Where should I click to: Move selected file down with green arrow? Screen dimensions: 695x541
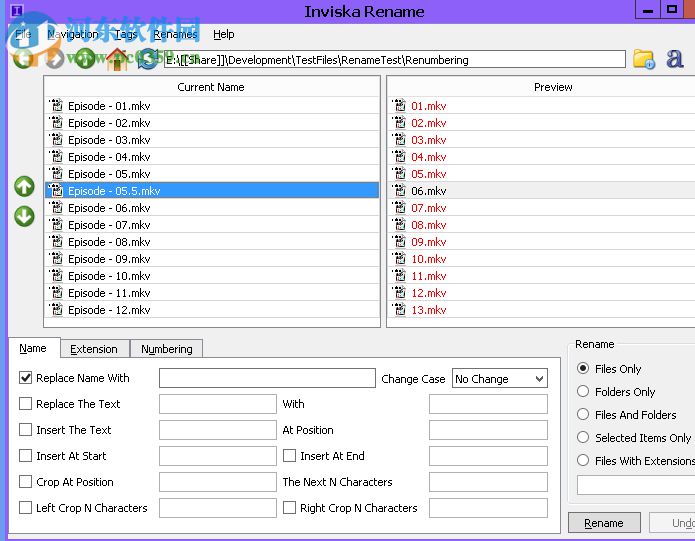click(x=24, y=216)
